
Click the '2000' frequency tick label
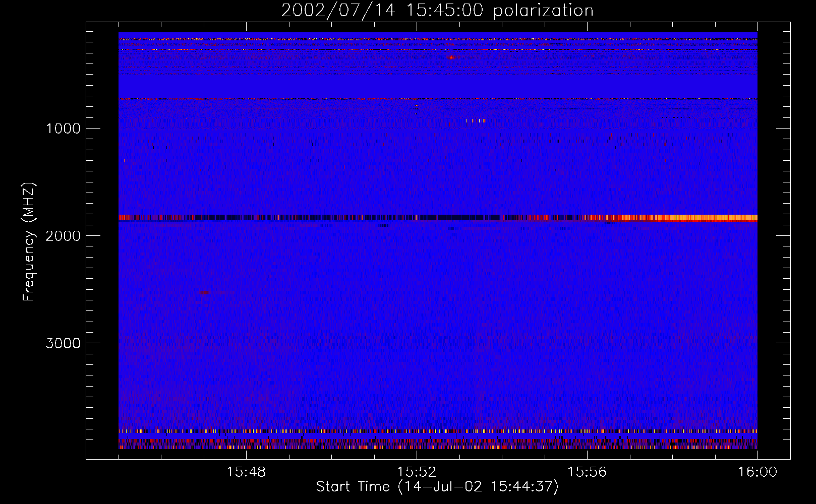click(x=63, y=236)
